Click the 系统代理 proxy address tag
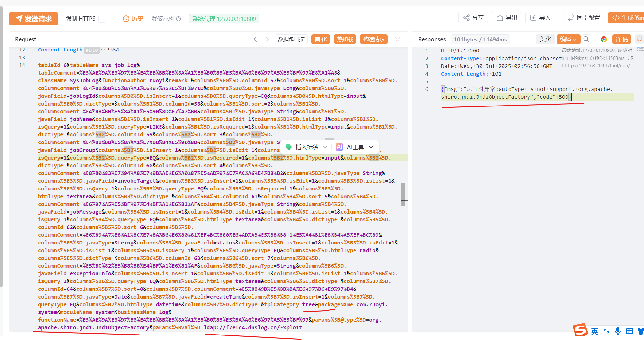The height and width of the screenshot is (340, 644). pyautogui.click(x=224, y=19)
